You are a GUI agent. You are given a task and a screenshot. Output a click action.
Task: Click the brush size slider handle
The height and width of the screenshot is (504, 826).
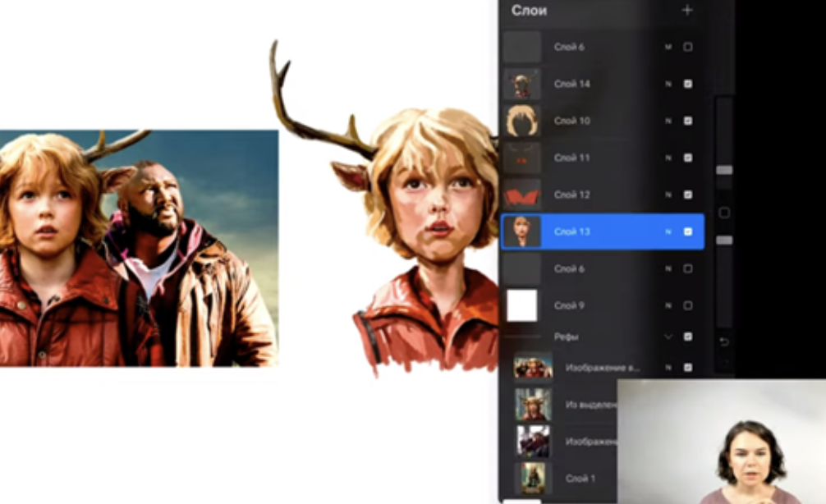(724, 170)
